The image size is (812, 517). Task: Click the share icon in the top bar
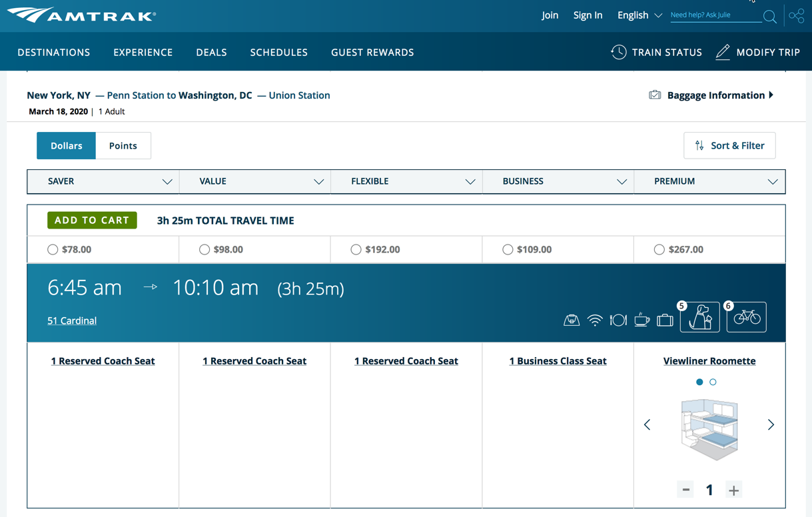796,15
